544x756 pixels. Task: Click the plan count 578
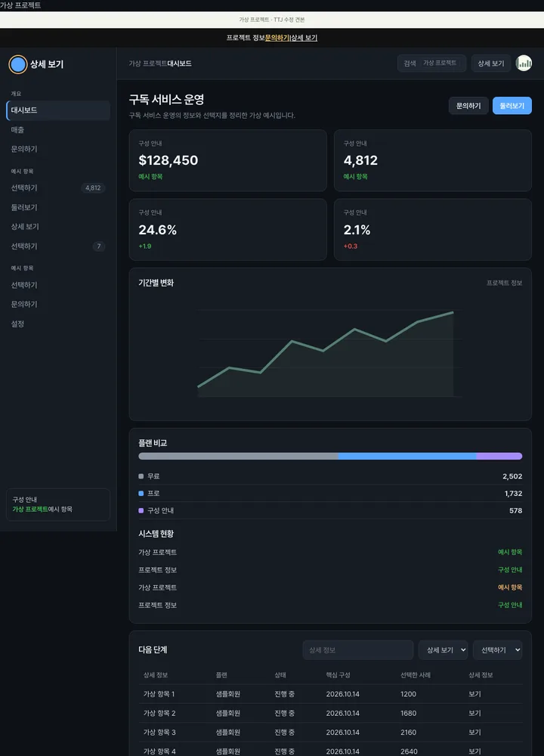[515, 510]
